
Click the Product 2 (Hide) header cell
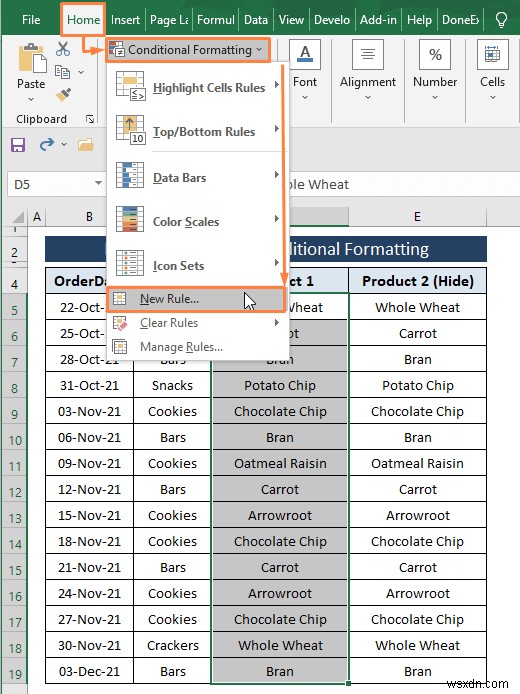tap(418, 281)
